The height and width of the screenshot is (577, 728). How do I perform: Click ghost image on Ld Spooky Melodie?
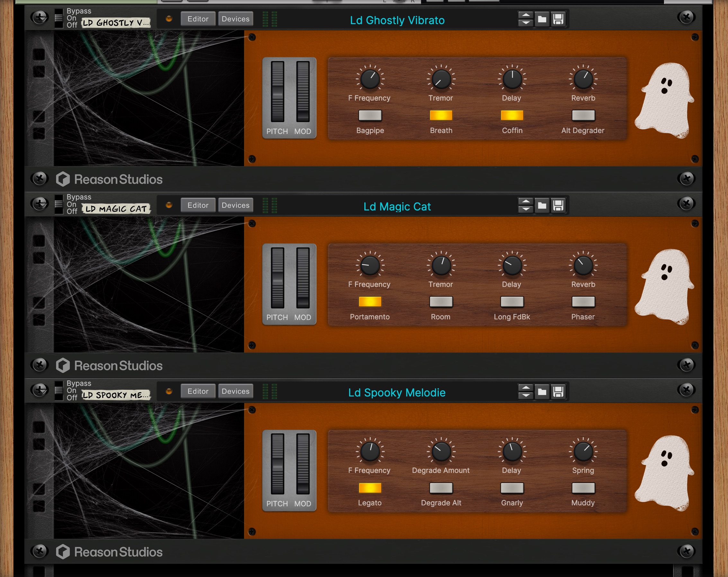tap(664, 473)
